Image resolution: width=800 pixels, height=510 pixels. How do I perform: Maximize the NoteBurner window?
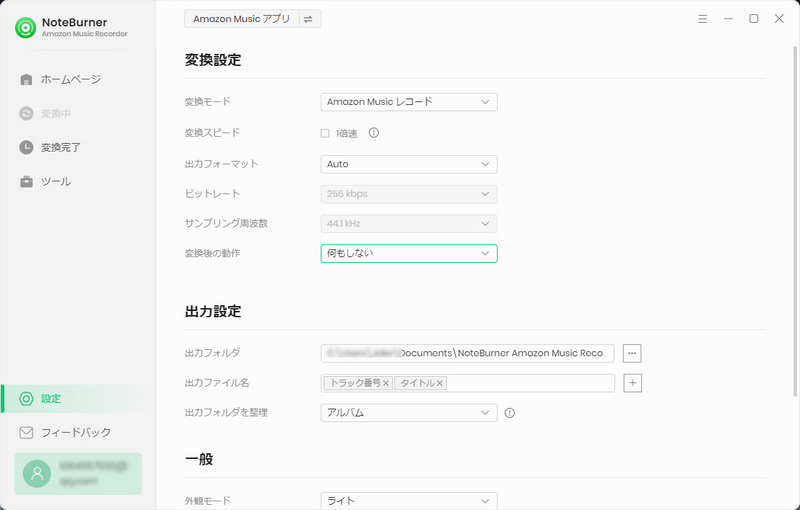[754, 19]
